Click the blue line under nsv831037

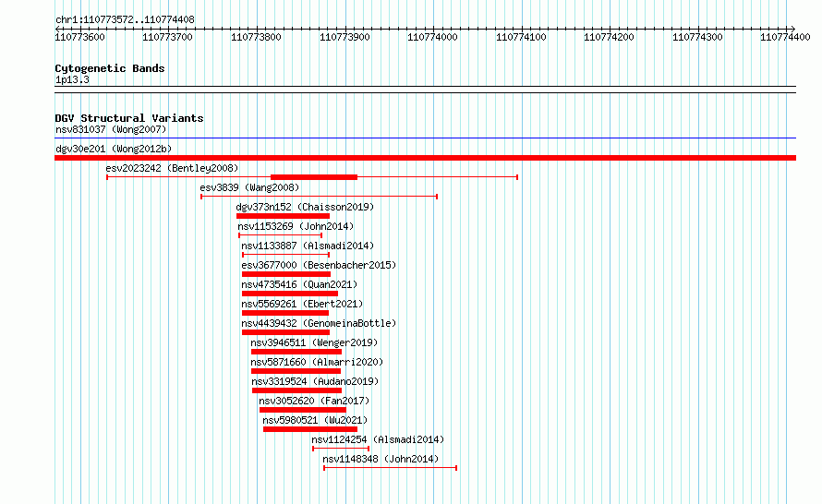425,138
